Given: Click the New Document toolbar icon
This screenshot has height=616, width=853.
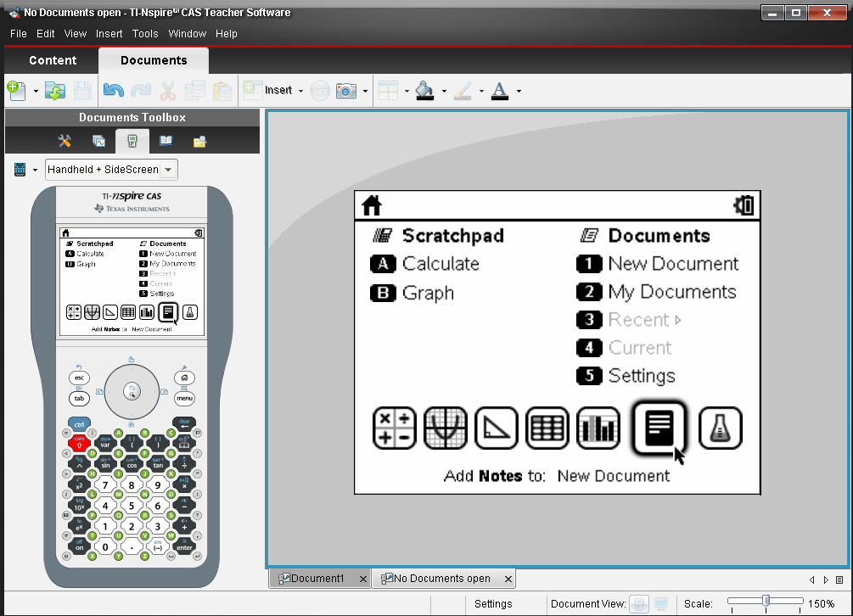Looking at the screenshot, I should point(16,91).
